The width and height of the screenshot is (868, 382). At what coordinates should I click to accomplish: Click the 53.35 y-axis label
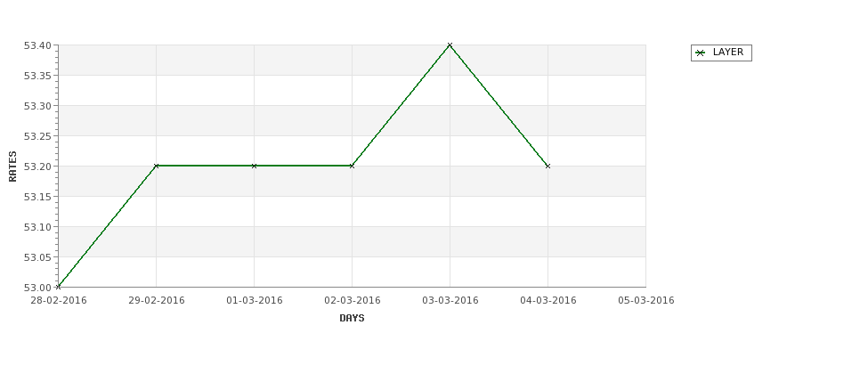tap(37, 76)
